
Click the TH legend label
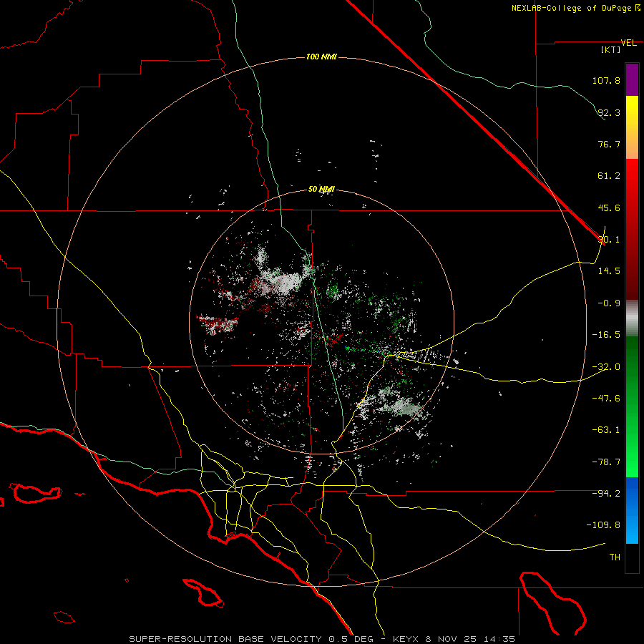click(615, 557)
